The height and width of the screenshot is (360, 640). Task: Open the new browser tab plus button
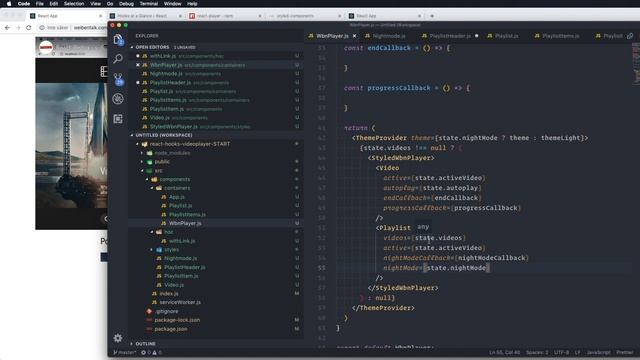[x=432, y=16]
